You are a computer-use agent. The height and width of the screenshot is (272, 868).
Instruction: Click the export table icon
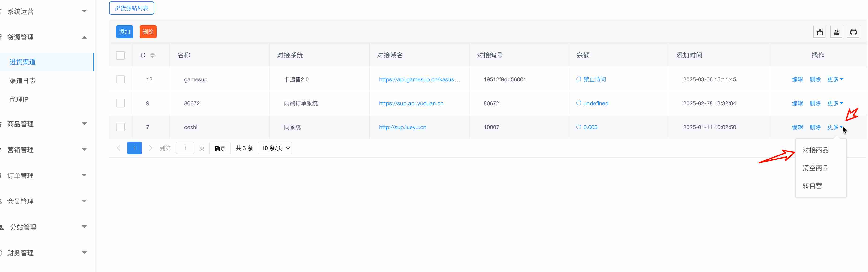click(x=836, y=32)
